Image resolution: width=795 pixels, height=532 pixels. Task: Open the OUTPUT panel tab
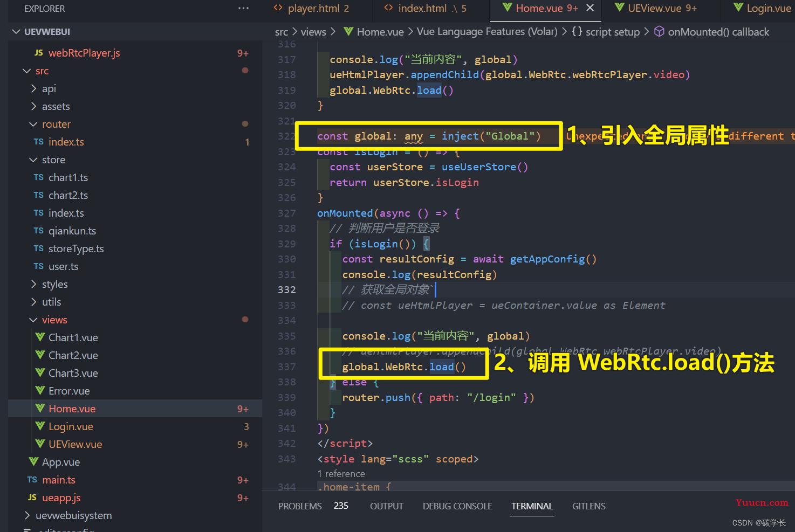(386, 506)
